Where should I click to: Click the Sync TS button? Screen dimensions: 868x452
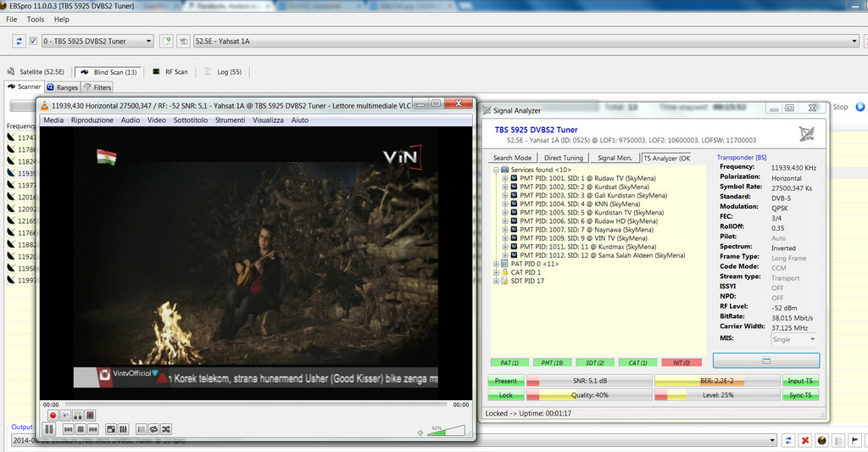coord(800,395)
